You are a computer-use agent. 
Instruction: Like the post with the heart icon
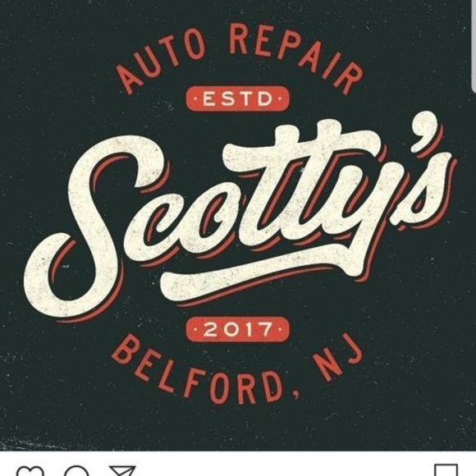pos(30,471)
